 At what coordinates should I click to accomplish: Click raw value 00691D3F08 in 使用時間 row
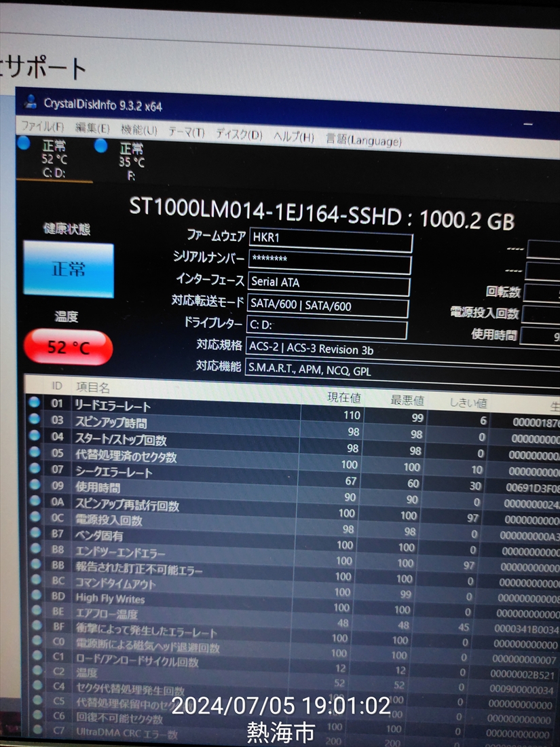pos(532,488)
